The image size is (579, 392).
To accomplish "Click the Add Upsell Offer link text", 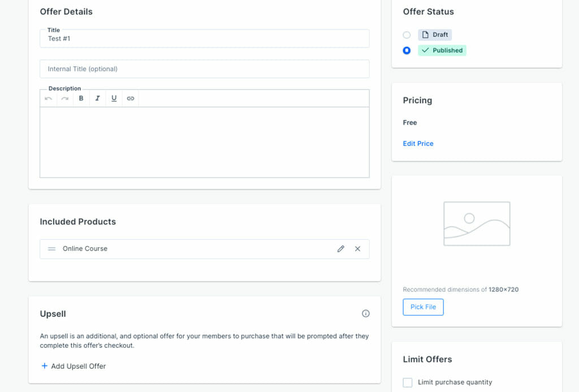I will [78, 366].
